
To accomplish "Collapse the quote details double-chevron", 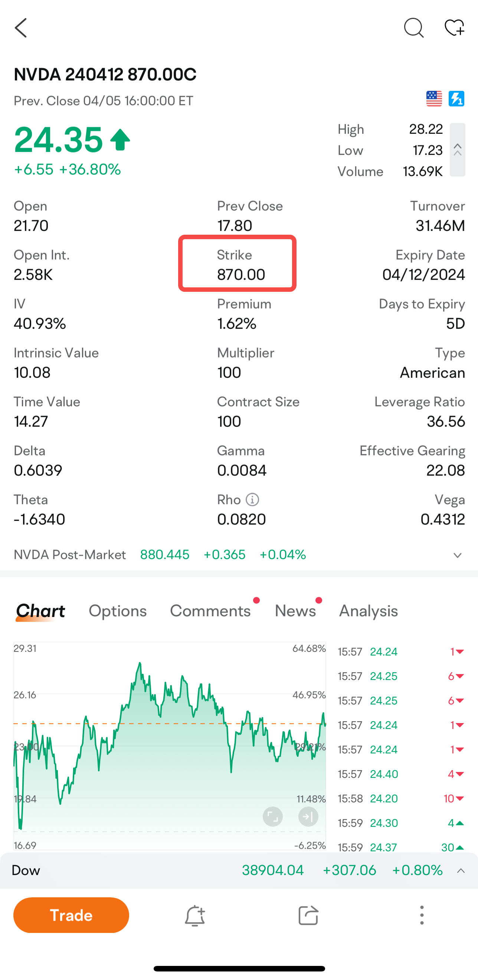I will tap(458, 150).
